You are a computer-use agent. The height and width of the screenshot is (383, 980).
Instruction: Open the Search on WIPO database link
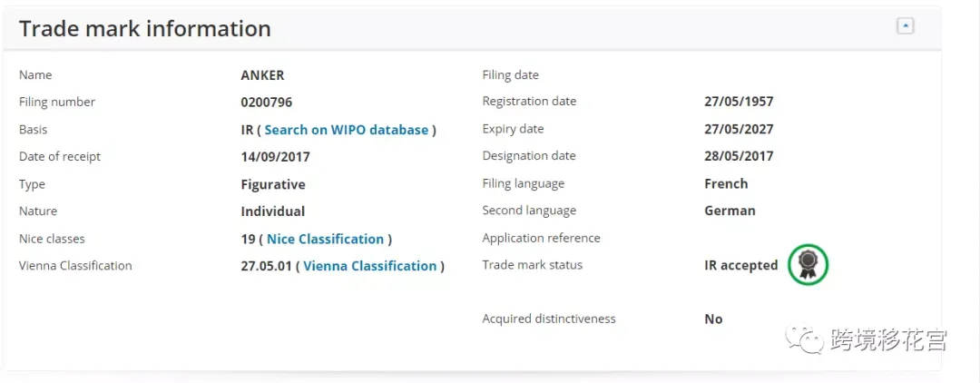click(x=347, y=130)
